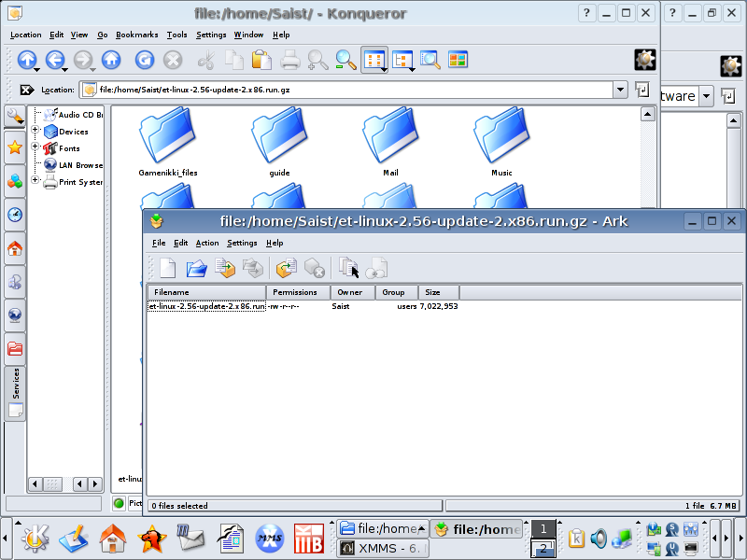Open the Action menu in Ark
The height and width of the screenshot is (560, 747).
[x=207, y=243]
